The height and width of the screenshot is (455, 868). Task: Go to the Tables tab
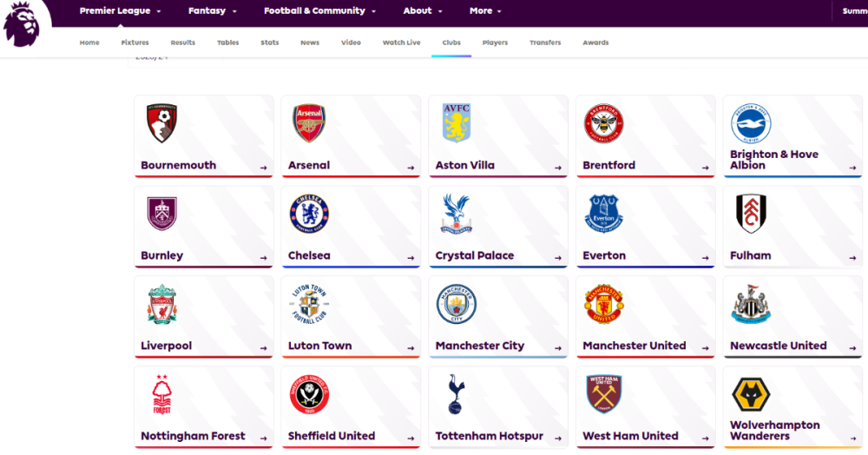point(228,43)
